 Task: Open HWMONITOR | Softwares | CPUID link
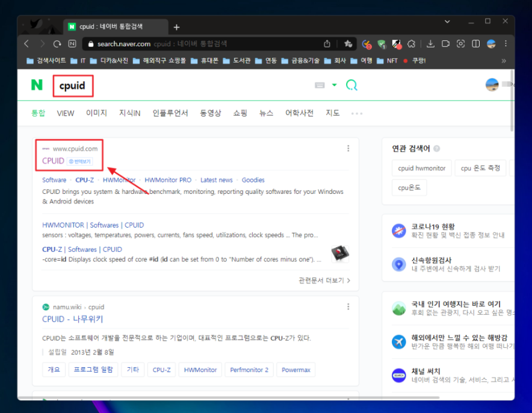click(x=93, y=225)
